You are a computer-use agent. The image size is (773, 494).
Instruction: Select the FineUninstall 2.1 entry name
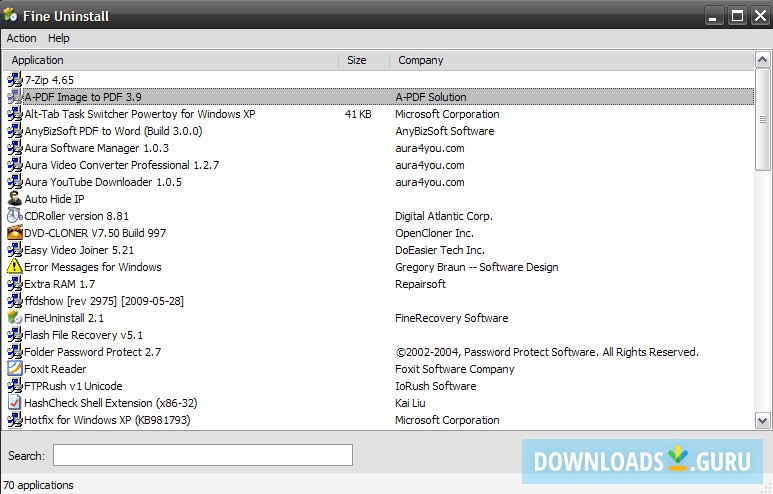click(x=64, y=318)
